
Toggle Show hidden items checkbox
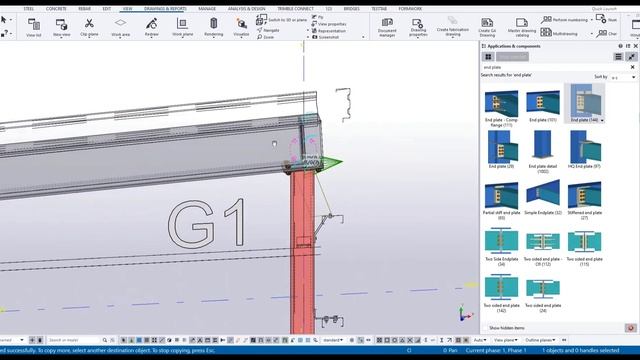[x=485, y=328]
